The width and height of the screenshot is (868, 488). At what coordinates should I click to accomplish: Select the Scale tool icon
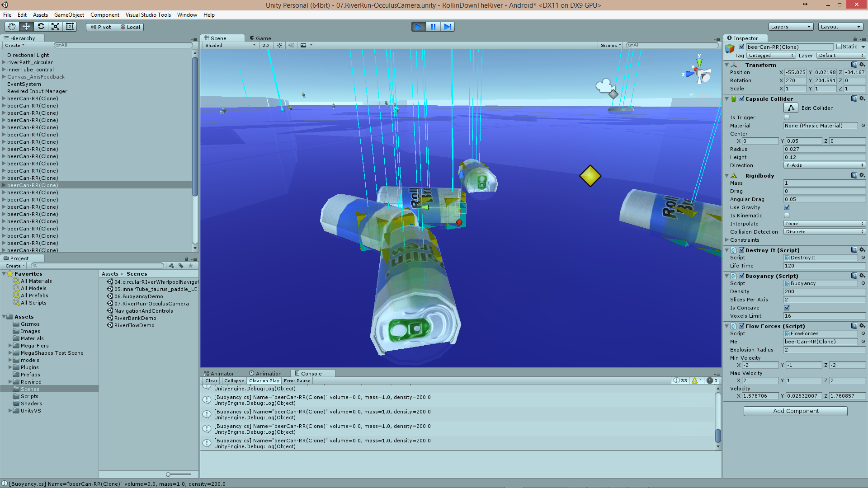coord(55,27)
